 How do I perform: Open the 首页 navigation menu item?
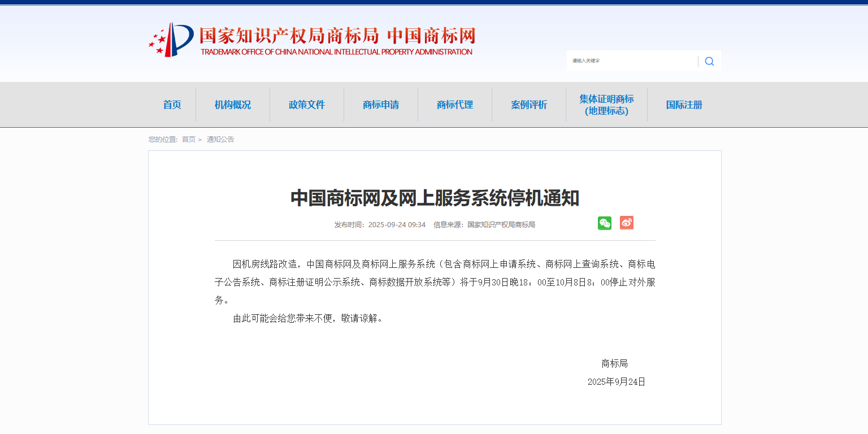click(x=172, y=105)
